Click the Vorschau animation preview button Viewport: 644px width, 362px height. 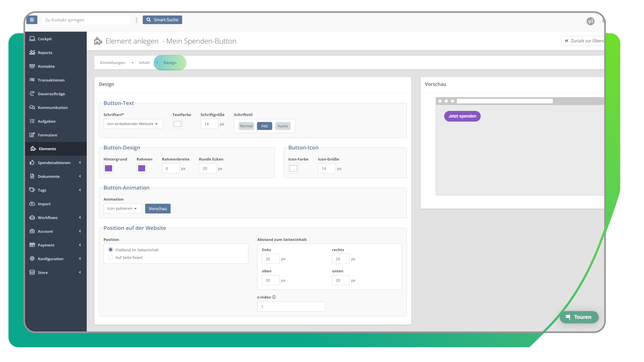(x=158, y=208)
